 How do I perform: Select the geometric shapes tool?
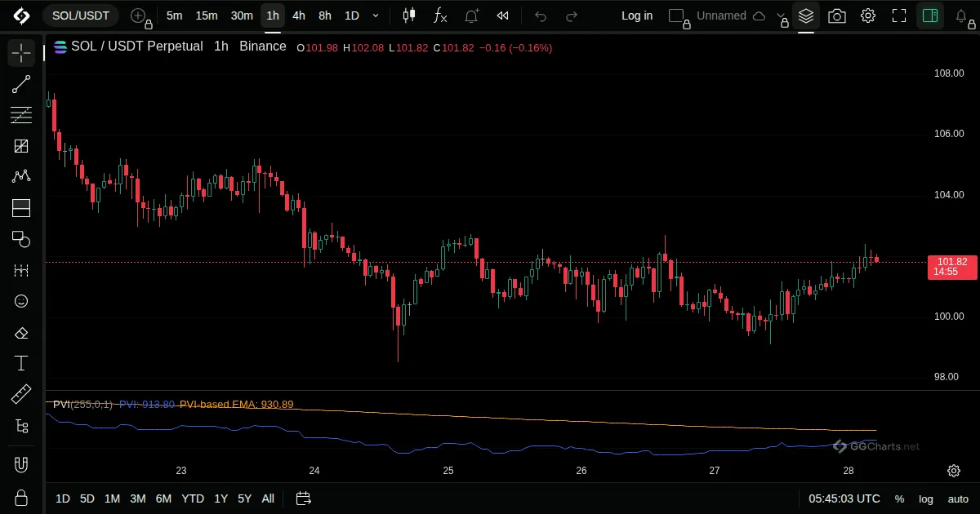[21, 239]
